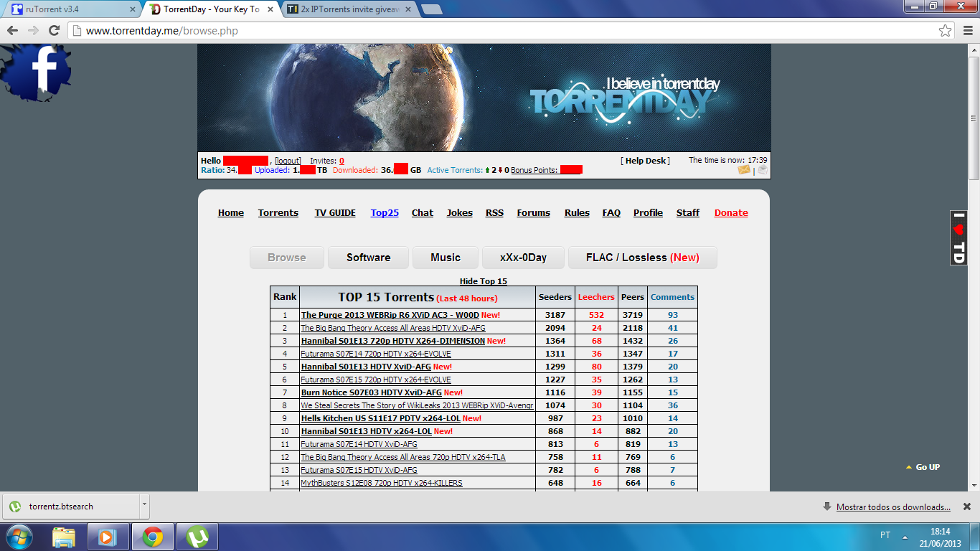Bookmark this page with the star icon
This screenshot has width=980, height=551.
tap(946, 31)
